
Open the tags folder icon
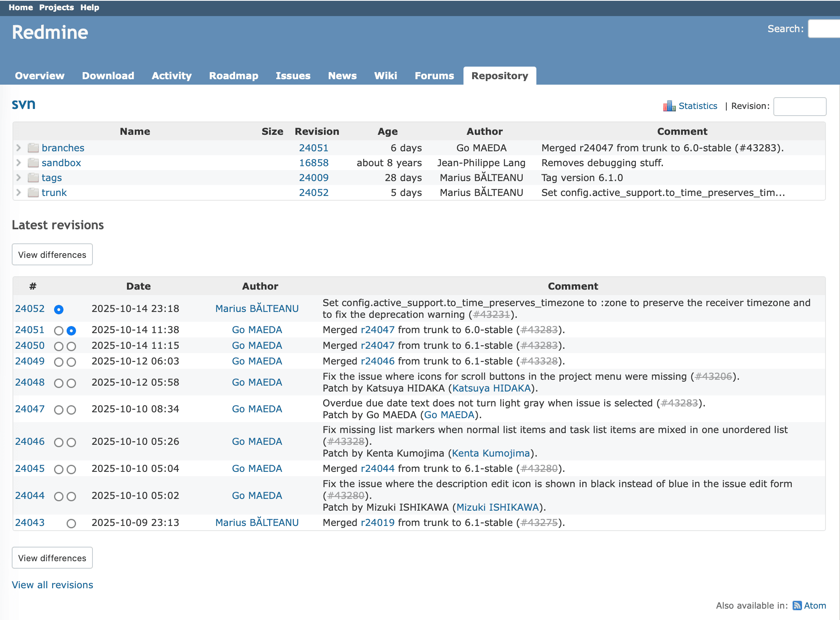(33, 178)
